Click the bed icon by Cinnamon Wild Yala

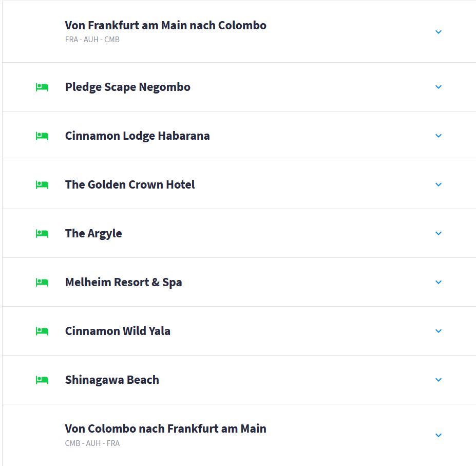coord(42,331)
